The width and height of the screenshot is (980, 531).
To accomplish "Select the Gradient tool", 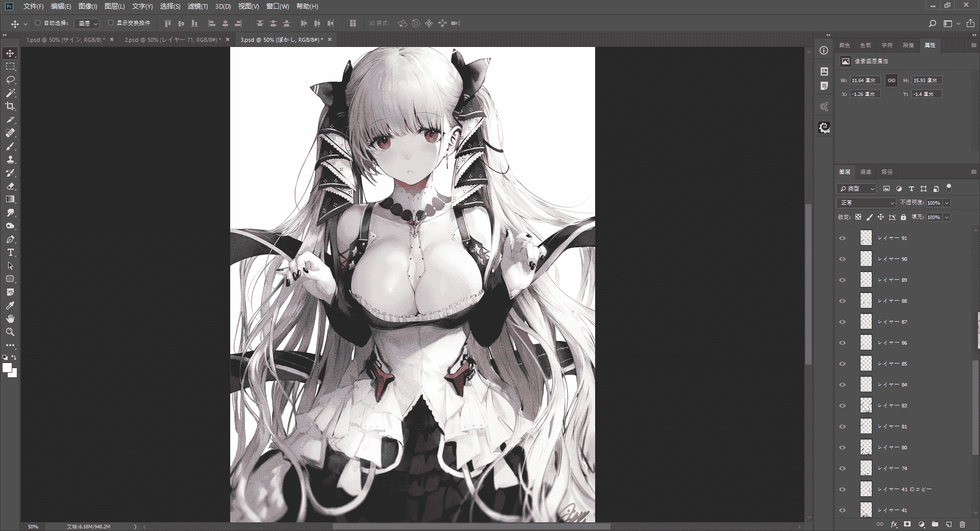I will tap(10, 200).
